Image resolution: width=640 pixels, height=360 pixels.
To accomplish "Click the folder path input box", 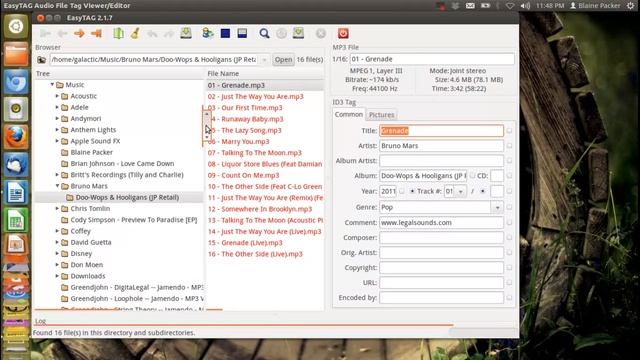I will tap(154, 60).
